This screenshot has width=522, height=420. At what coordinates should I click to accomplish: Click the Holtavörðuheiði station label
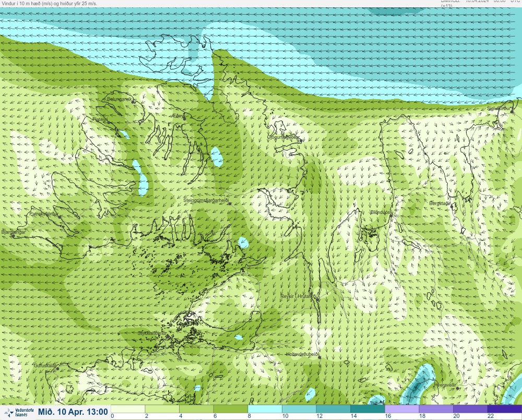(303, 354)
